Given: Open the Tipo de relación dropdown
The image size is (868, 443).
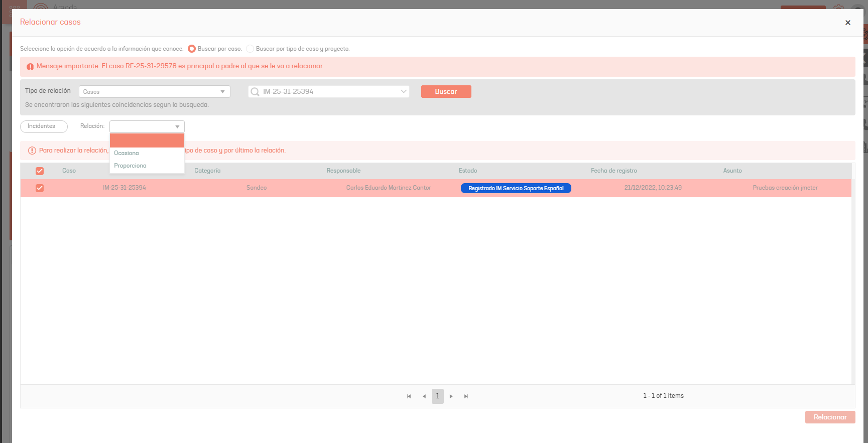Looking at the screenshot, I should 154,92.
